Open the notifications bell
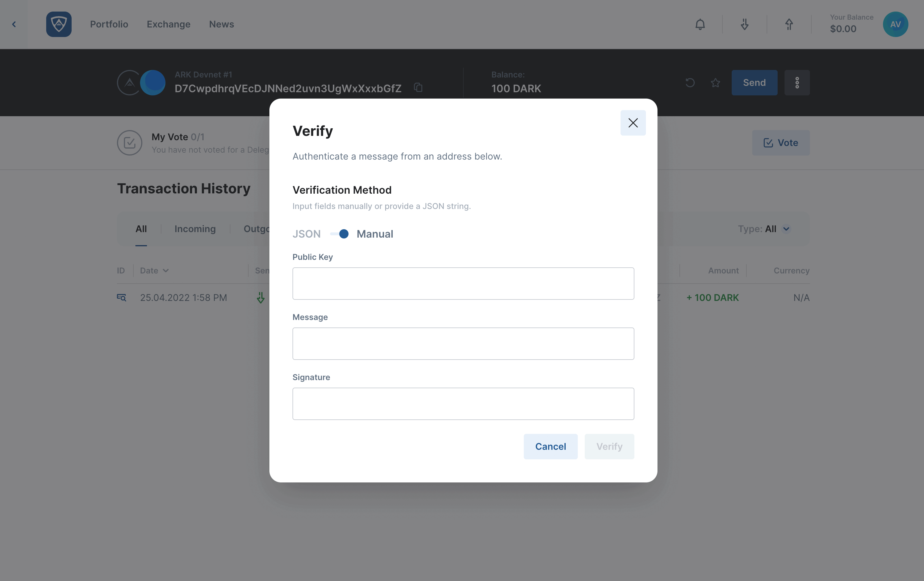 [x=700, y=24]
